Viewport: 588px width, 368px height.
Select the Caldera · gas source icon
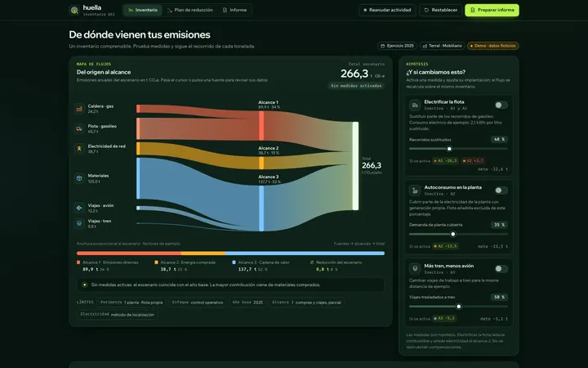tap(79, 109)
